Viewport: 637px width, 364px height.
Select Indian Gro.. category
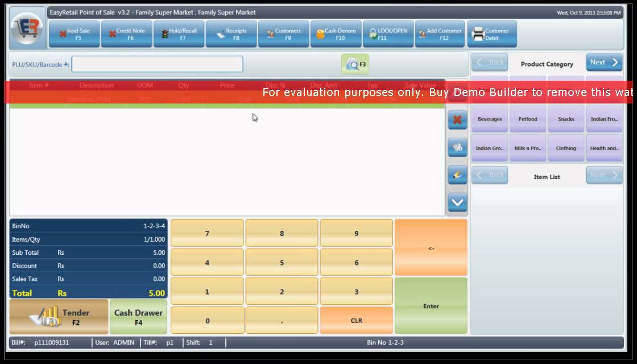[490, 148]
